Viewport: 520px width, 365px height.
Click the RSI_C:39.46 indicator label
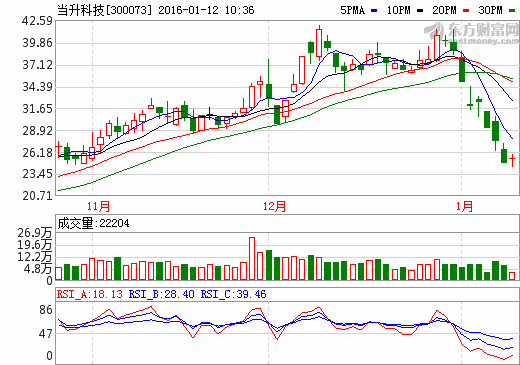point(233,294)
